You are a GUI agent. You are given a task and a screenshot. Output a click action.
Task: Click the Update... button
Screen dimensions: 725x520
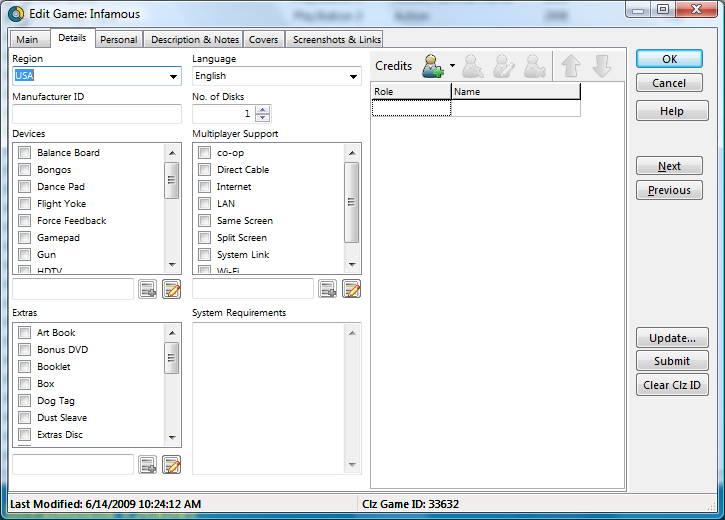pos(672,338)
